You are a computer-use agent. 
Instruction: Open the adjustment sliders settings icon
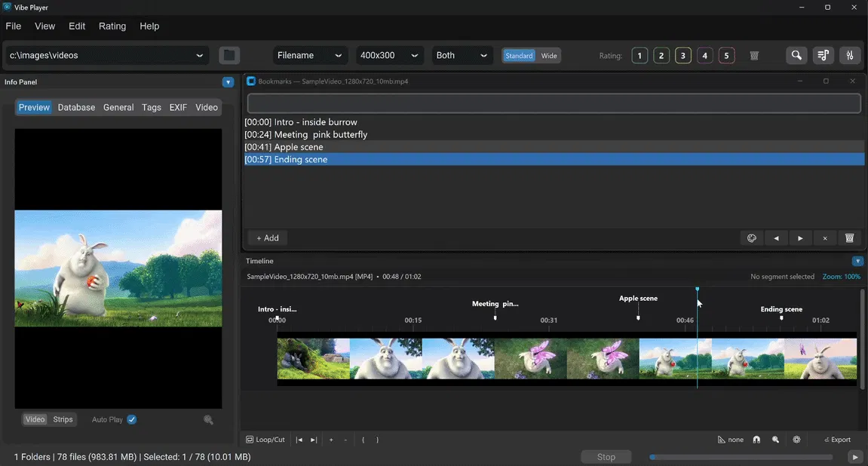(x=850, y=55)
